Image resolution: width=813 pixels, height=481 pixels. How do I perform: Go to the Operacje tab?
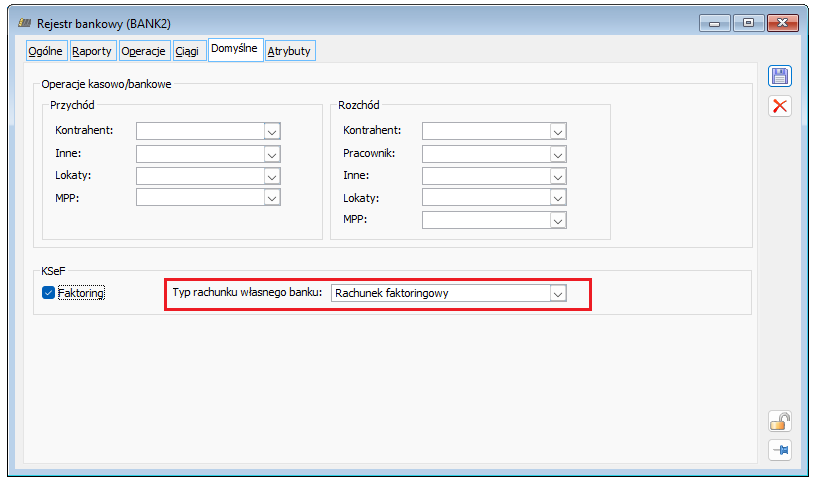[144, 51]
